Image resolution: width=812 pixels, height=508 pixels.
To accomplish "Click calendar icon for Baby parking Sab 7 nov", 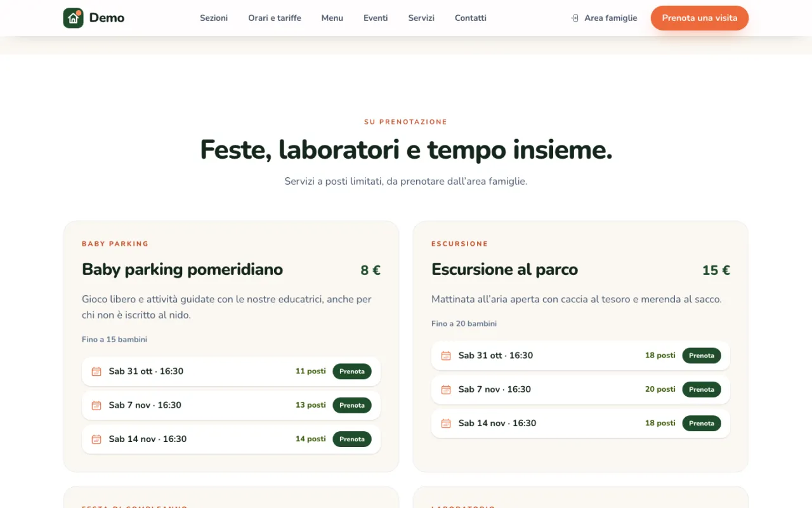I will coord(96,405).
